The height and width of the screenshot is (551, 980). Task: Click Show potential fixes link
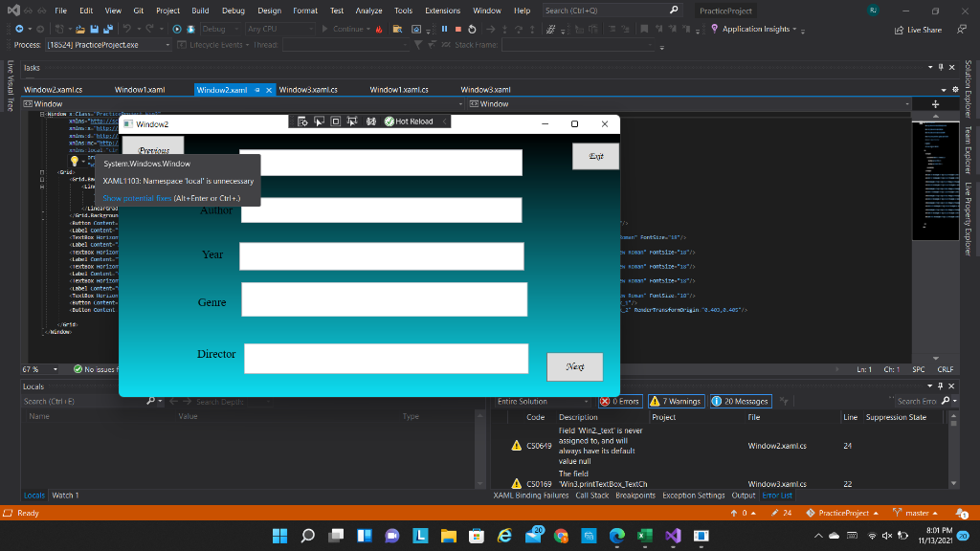137,198
